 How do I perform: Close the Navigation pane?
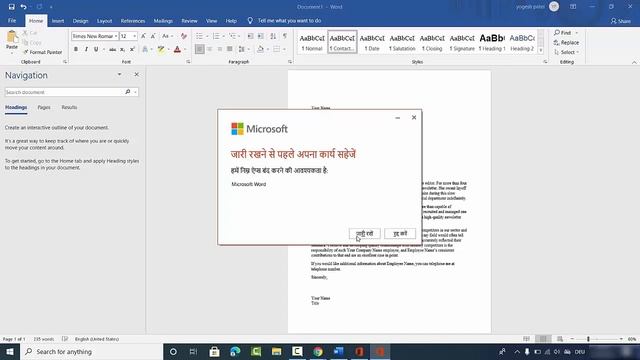tap(136, 75)
